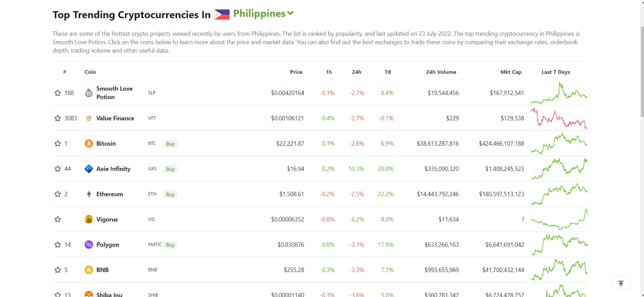Star the Bitcoin row
The width and height of the screenshot is (644, 297).
tap(58, 144)
